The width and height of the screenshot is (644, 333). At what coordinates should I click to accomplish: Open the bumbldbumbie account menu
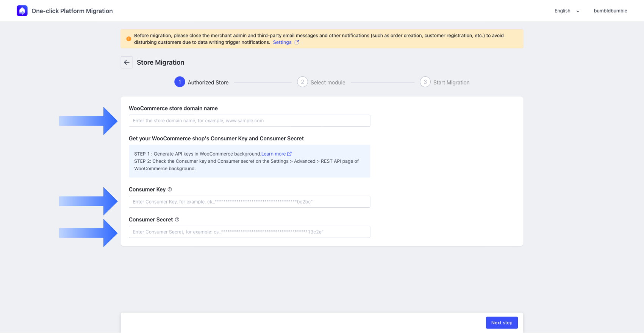tap(610, 11)
